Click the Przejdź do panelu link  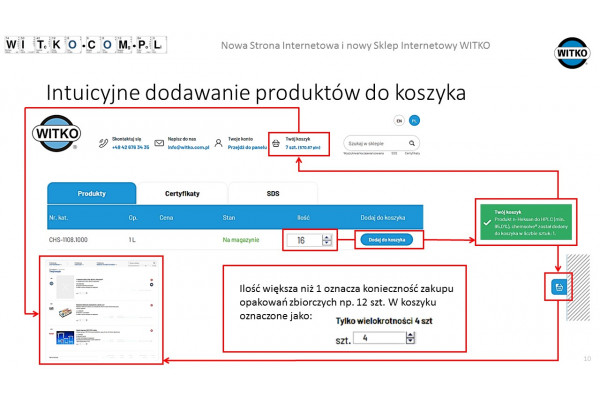pyautogui.click(x=247, y=147)
